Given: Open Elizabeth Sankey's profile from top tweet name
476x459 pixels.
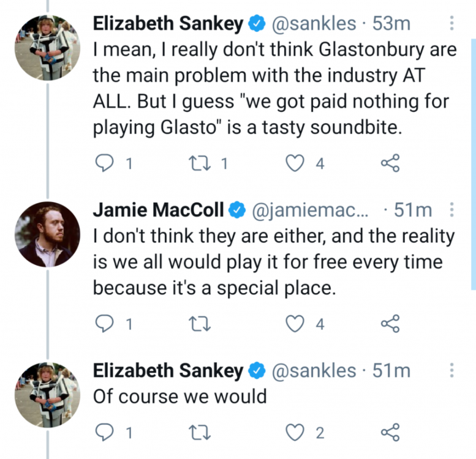Looking at the screenshot, I should 168,24.
